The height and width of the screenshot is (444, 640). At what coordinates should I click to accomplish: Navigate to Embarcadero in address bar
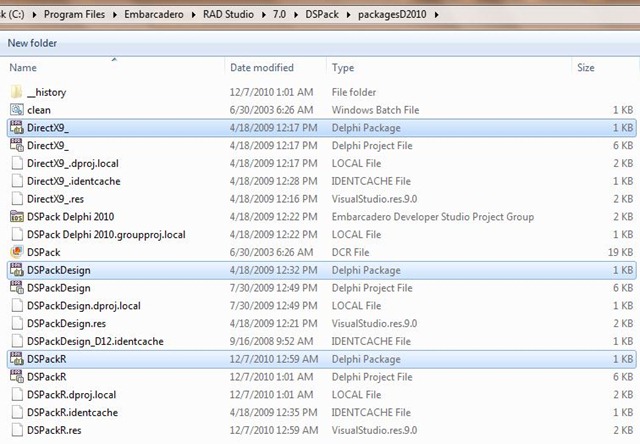coord(154,15)
